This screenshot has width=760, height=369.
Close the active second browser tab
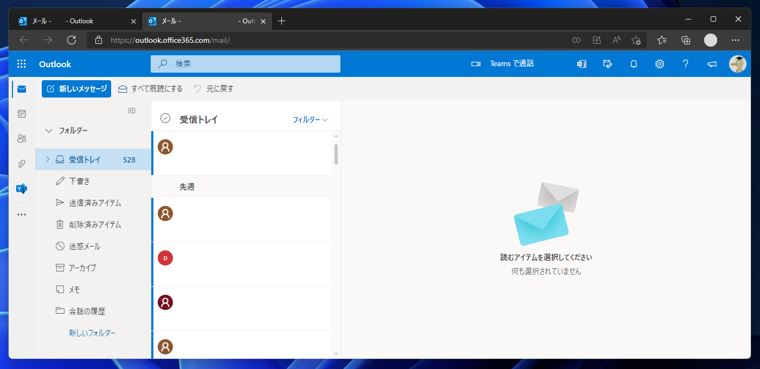[263, 21]
